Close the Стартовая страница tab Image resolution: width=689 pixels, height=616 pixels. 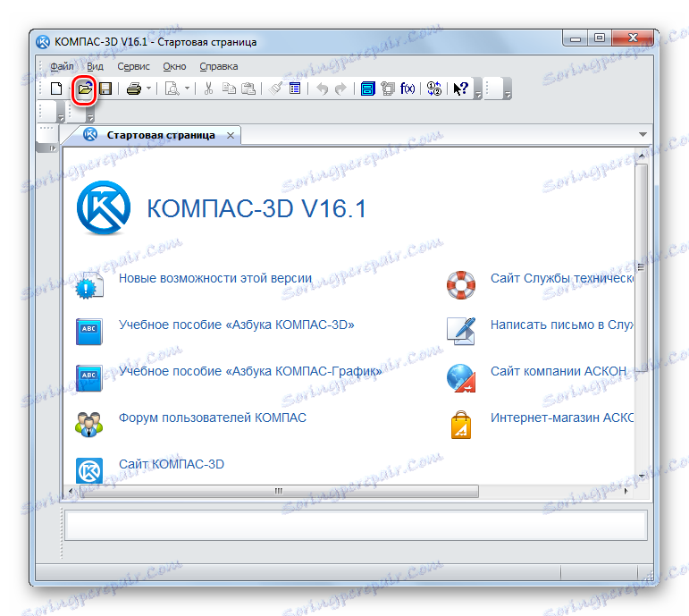click(231, 135)
